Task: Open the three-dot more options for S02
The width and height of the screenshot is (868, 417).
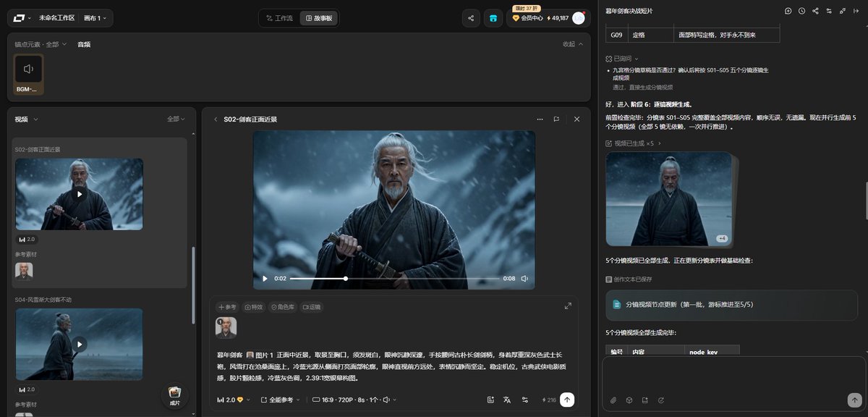Action: 540,119
